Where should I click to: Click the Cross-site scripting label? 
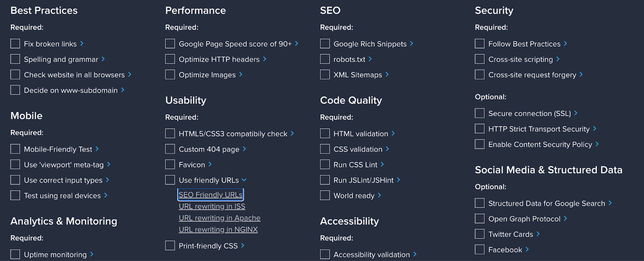[x=520, y=60]
